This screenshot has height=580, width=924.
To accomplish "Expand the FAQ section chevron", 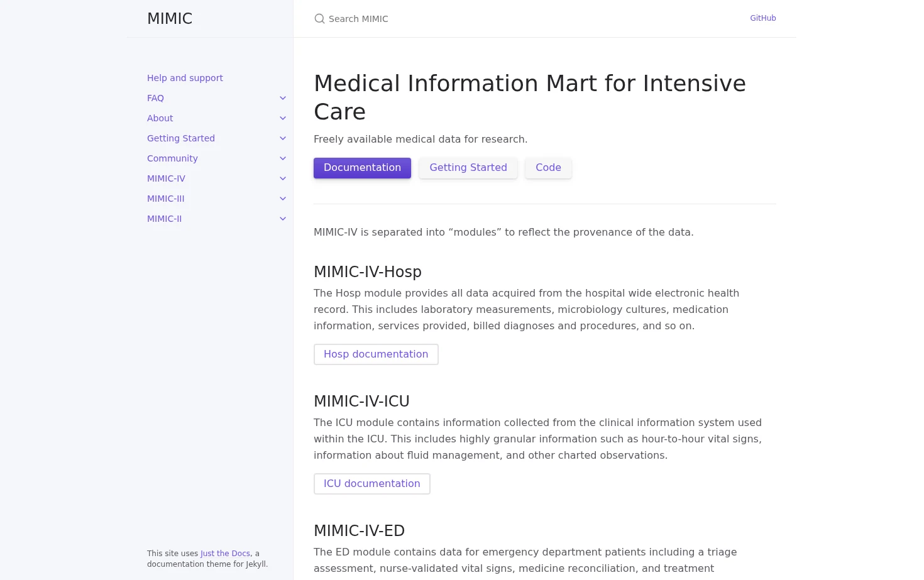I will [x=283, y=98].
